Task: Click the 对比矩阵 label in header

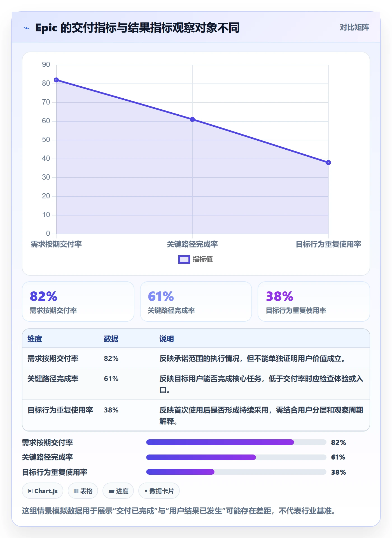Action: (354, 27)
